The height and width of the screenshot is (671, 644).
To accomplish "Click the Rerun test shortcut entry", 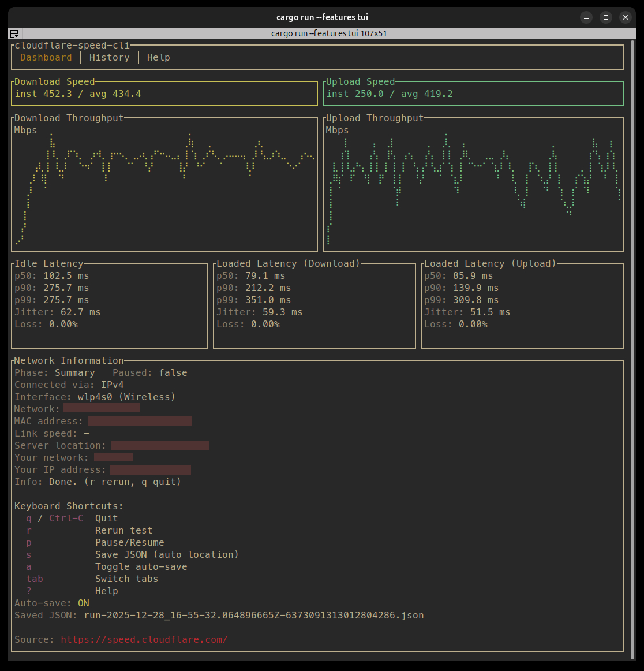I will pos(123,530).
